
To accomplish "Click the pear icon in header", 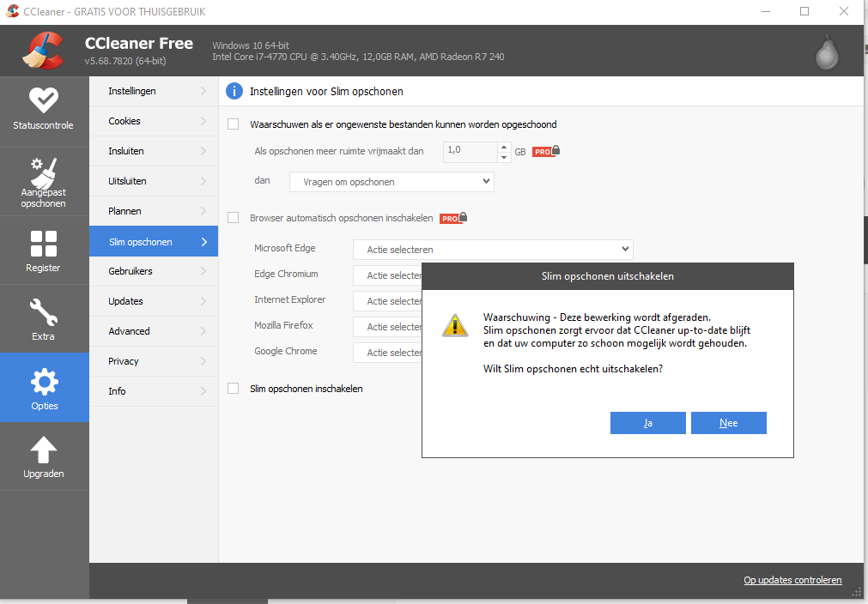I will 827,53.
